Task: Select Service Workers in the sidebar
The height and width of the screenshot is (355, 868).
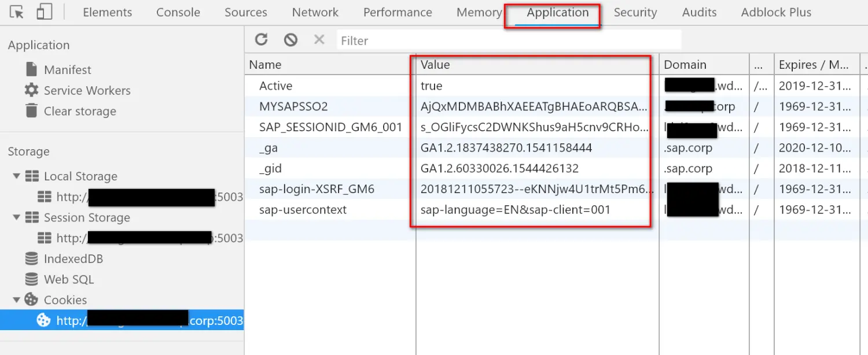Action: 87,90
